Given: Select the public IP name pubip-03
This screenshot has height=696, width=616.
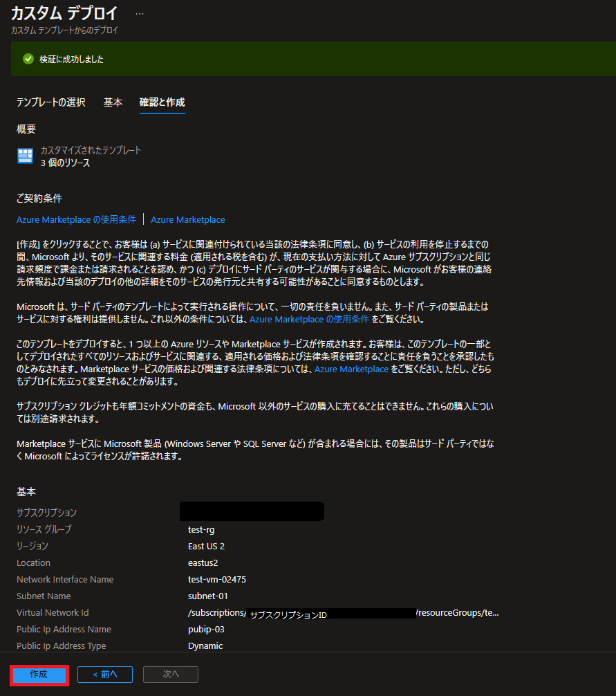Looking at the screenshot, I should [x=206, y=630].
